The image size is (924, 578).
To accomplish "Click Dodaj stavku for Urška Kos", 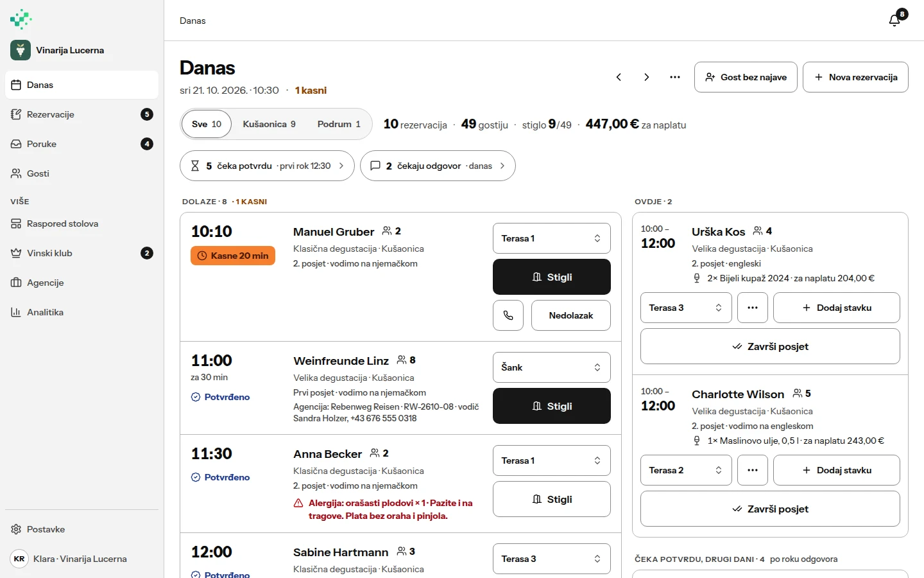I will [x=837, y=308].
